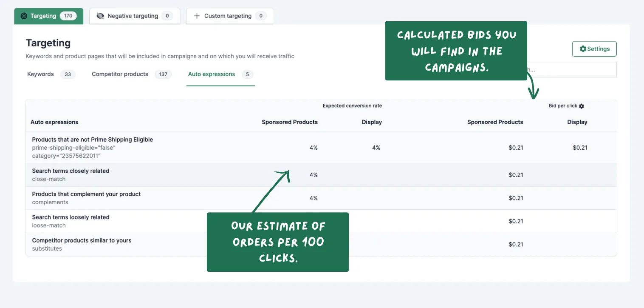644x308 pixels.
Task: Click the search input field
Action: [572, 70]
